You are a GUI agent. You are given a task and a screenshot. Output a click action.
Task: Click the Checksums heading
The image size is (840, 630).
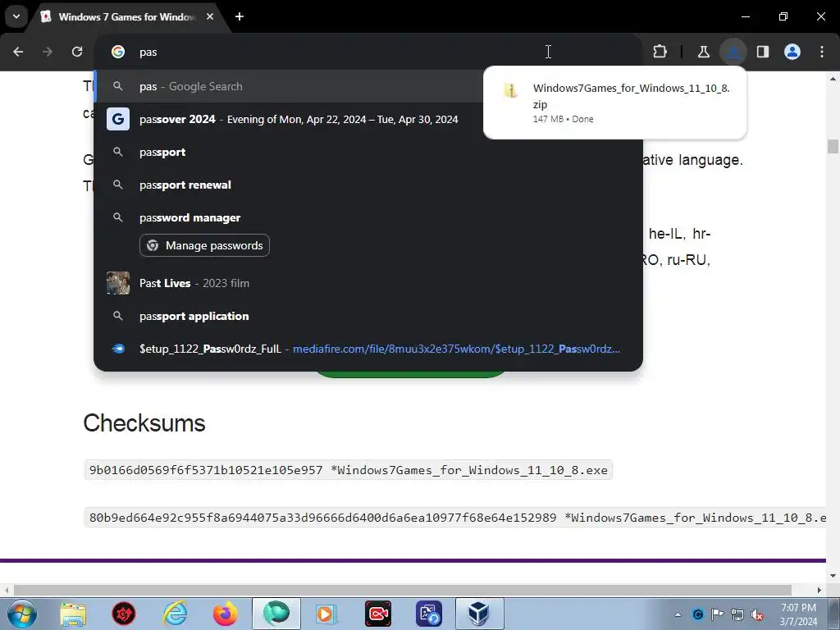click(144, 422)
